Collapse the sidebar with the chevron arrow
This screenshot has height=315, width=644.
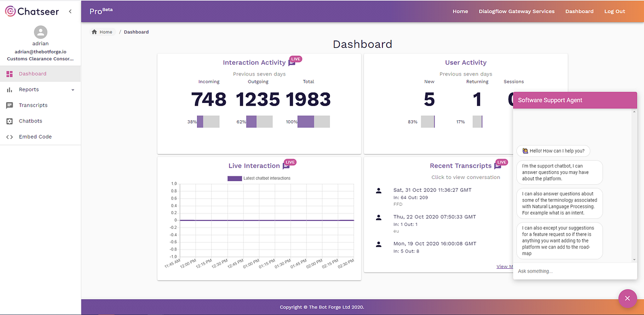[x=70, y=11]
